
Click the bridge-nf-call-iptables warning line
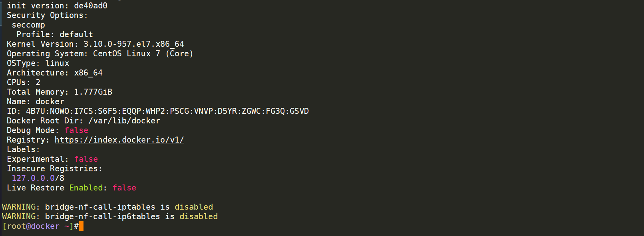click(x=107, y=207)
